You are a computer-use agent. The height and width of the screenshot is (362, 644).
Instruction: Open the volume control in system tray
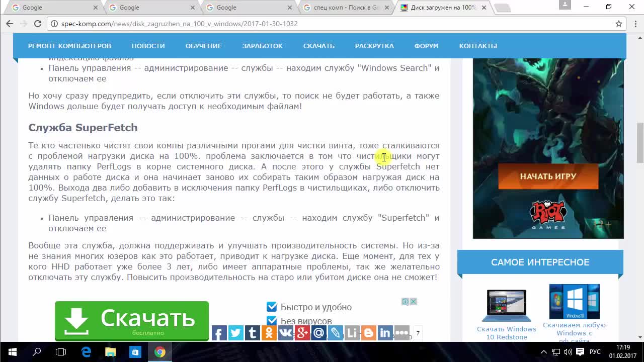pos(568,352)
